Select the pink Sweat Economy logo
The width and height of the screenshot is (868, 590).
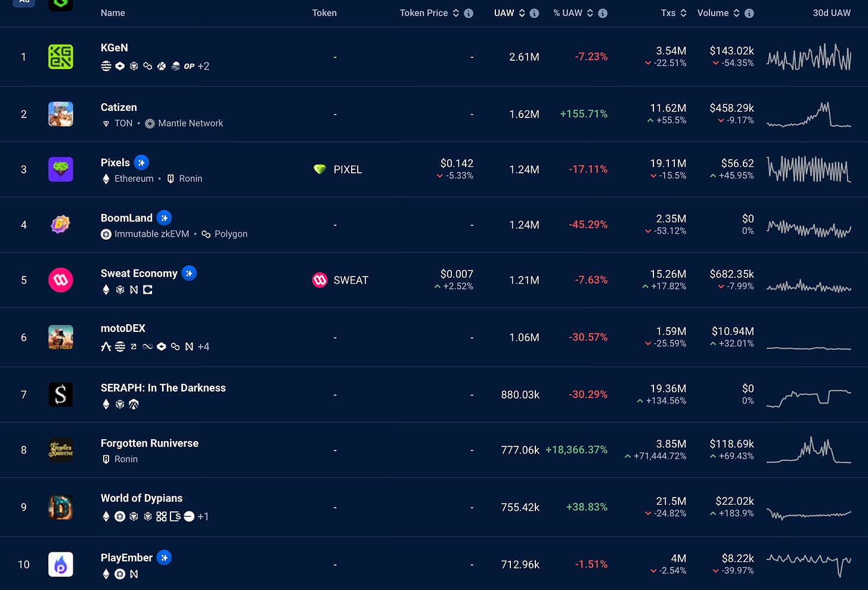60,280
